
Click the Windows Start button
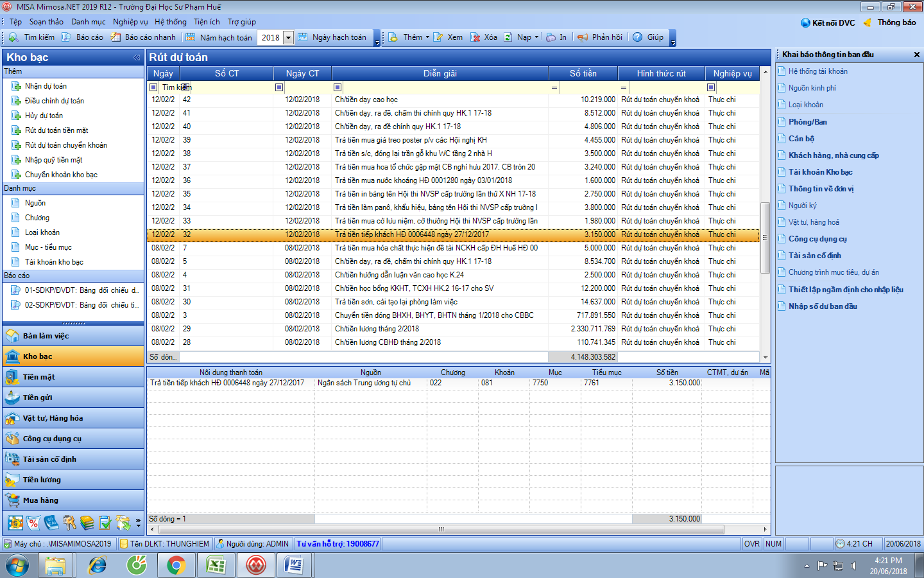click(17, 566)
